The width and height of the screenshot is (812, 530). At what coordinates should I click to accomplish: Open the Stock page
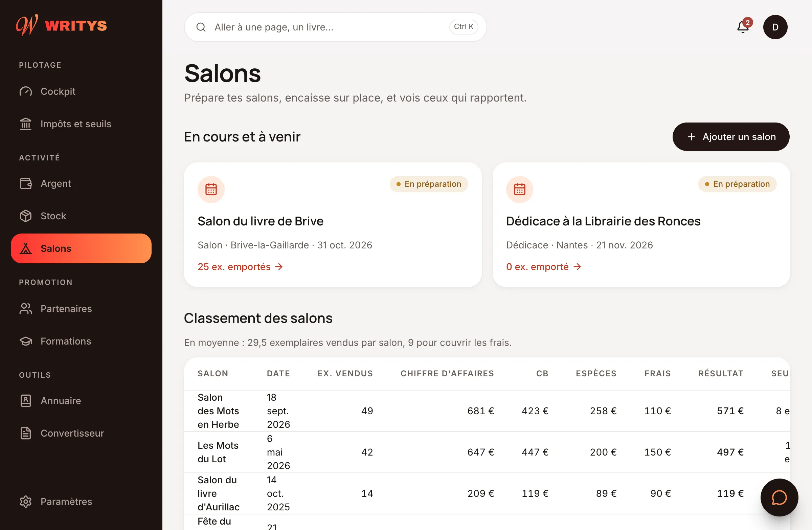[81, 216]
